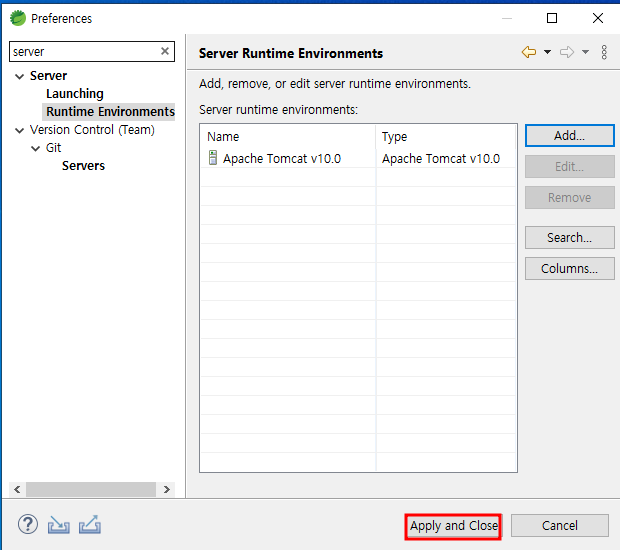The height and width of the screenshot is (550, 620).
Task: Click the import preferences icon
Action: tap(59, 525)
